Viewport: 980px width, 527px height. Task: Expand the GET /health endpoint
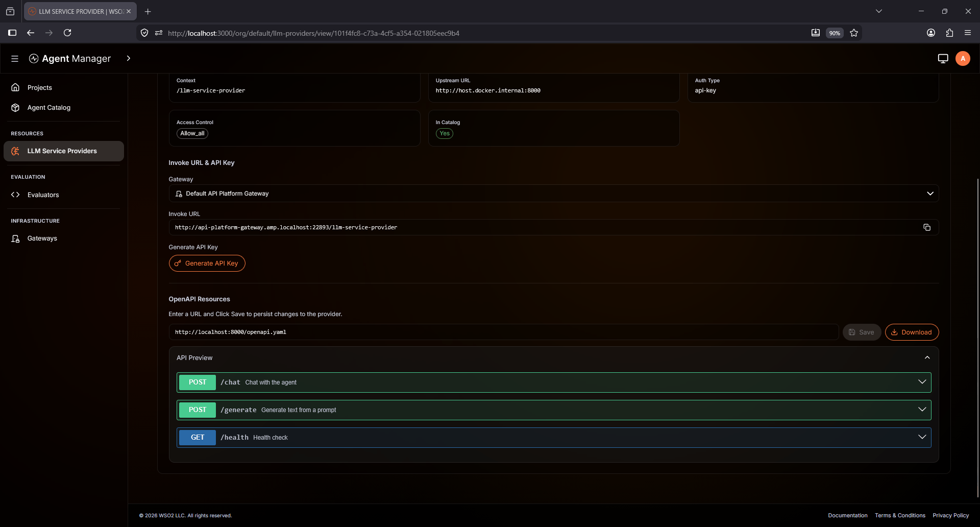[554, 438]
